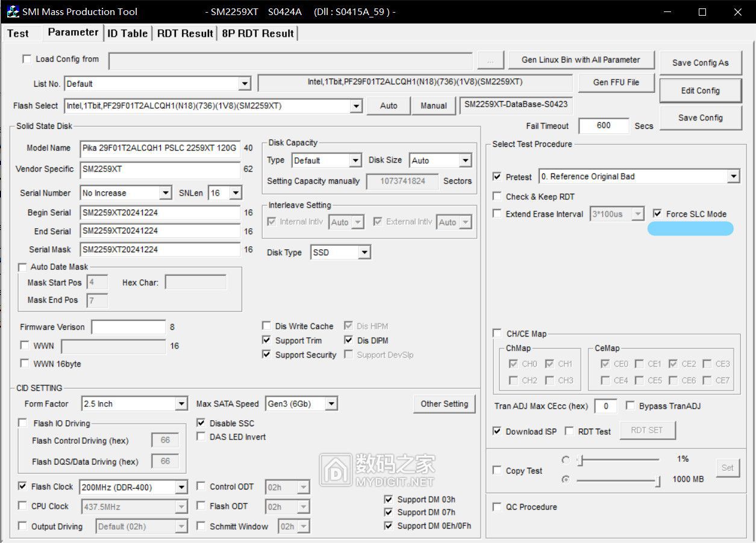
Task: Click the Manual flash select button
Action: coord(434,106)
